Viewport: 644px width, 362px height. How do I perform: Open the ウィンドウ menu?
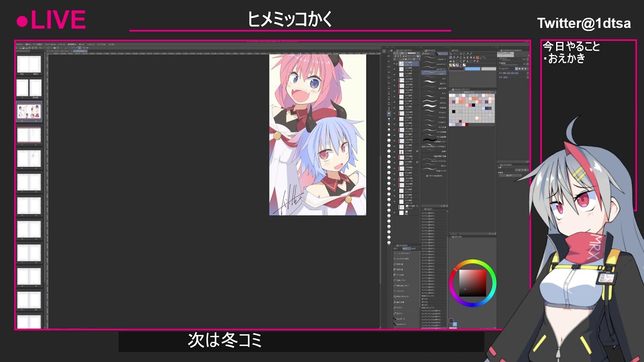coord(100,44)
